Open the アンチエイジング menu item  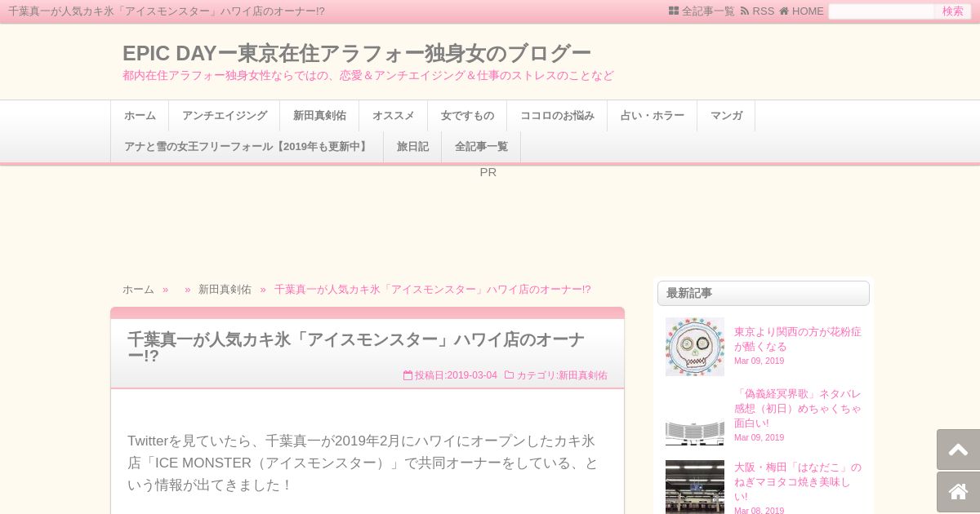coord(225,116)
